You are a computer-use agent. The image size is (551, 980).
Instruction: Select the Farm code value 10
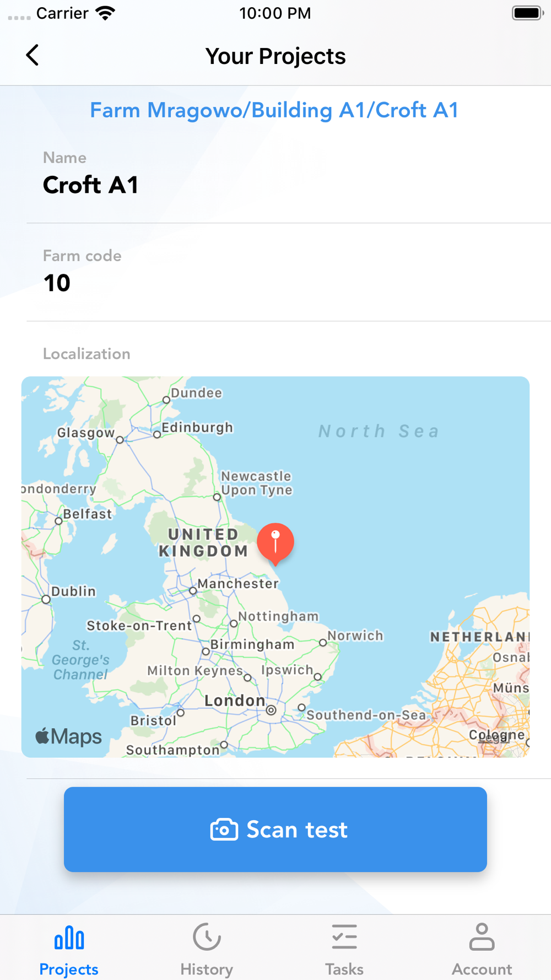tap(57, 283)
